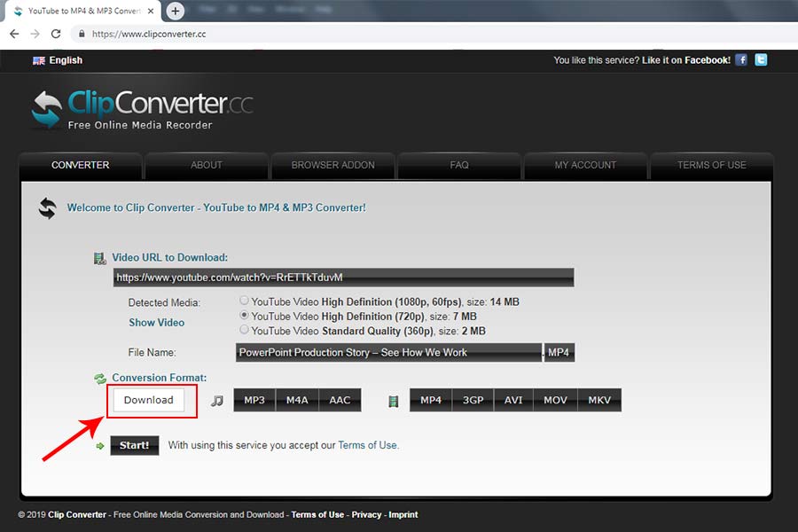Click the Video URL input field
The height and width of the screenshot is (532, 798).
[x=343, y=278]
